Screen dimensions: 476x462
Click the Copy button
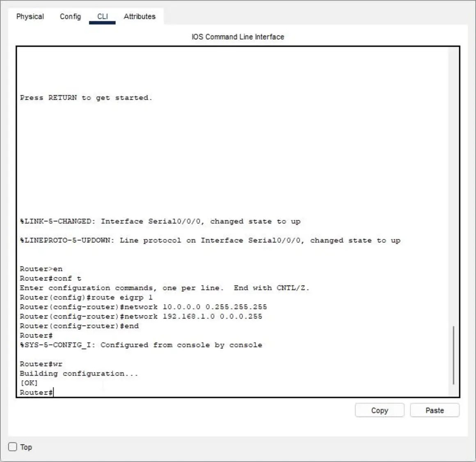click(379, 410)
